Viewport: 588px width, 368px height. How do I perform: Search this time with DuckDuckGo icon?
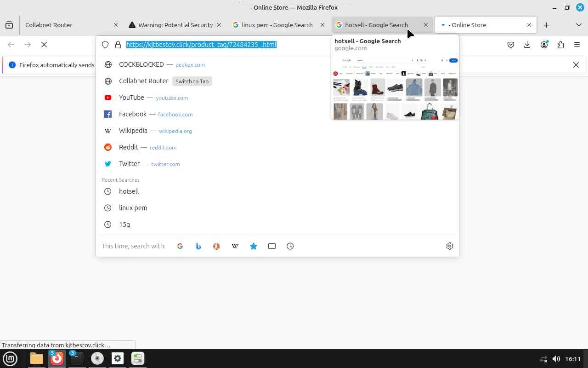tap(216, 246)
